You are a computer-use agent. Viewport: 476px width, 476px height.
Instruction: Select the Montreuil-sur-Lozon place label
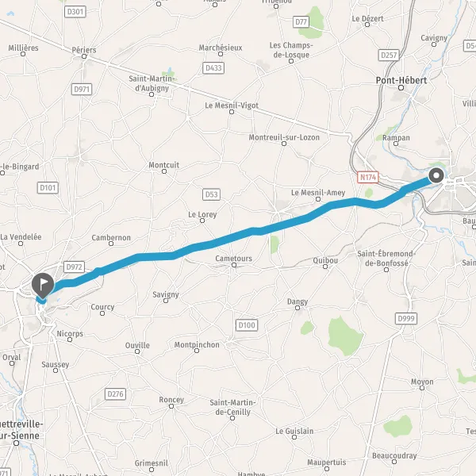pos(284,137)
